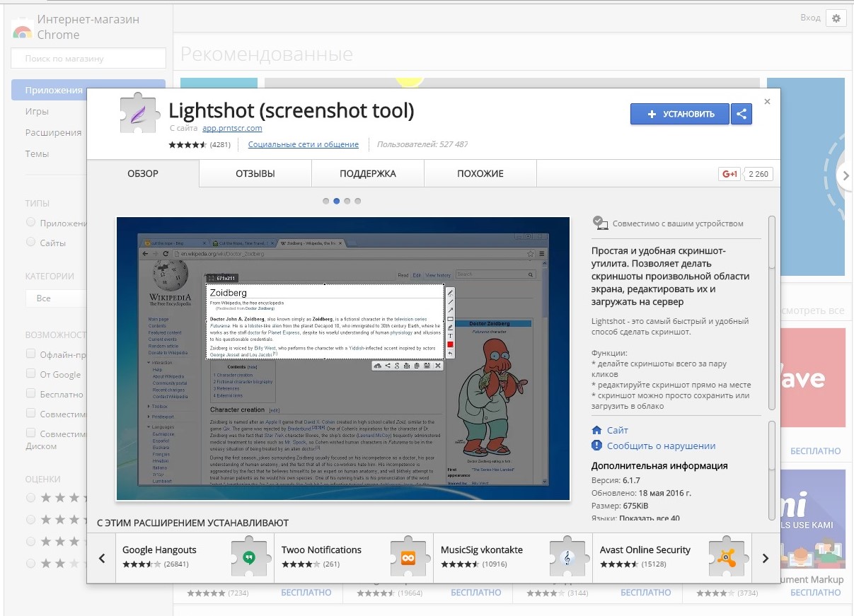Click Вход in the top right
This screenshot has width=854, height=616.
(810, 18)
